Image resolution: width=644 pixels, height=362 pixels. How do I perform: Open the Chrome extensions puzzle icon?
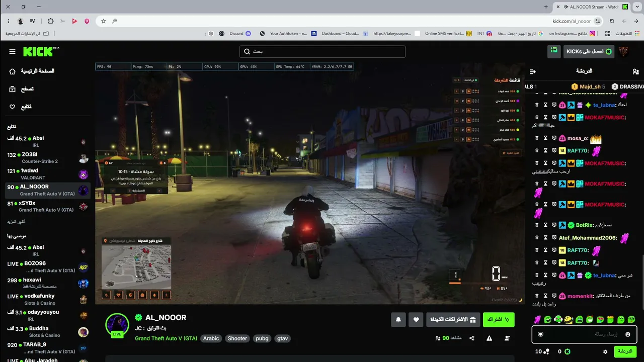click(51, 21)
